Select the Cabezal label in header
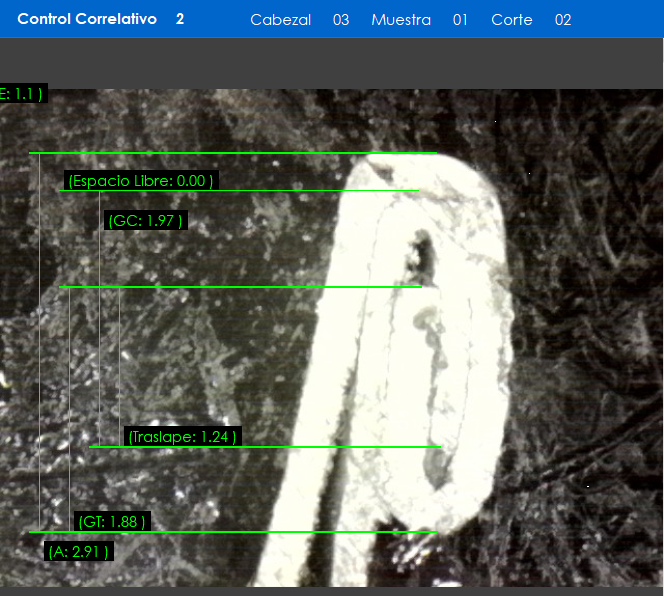 pyautogui.click(x=280, y=20)
